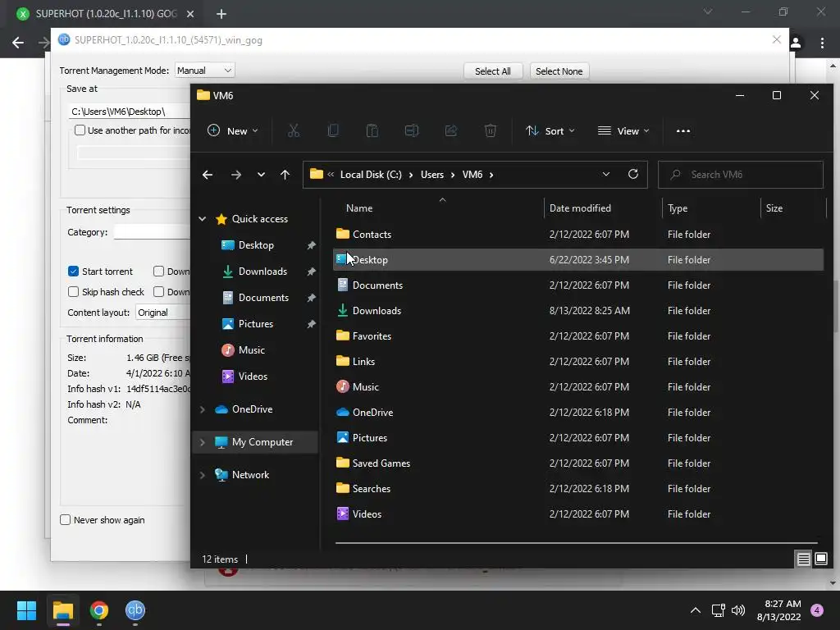The height and width of the screenshot is (630, 840).
Task: Open the Torrent Management Mode dropdown
Action: point(204,71)
